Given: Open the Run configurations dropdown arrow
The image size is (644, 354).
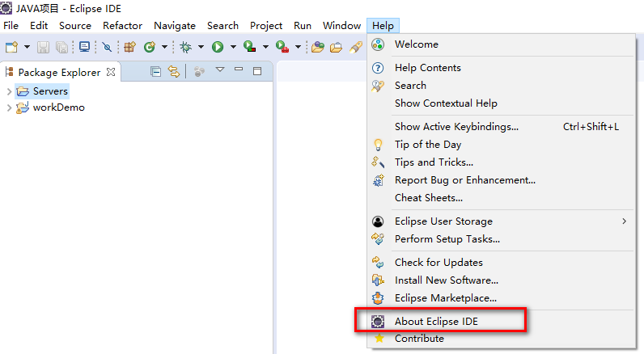Looking at the screenshot, I should pos(233,47).
